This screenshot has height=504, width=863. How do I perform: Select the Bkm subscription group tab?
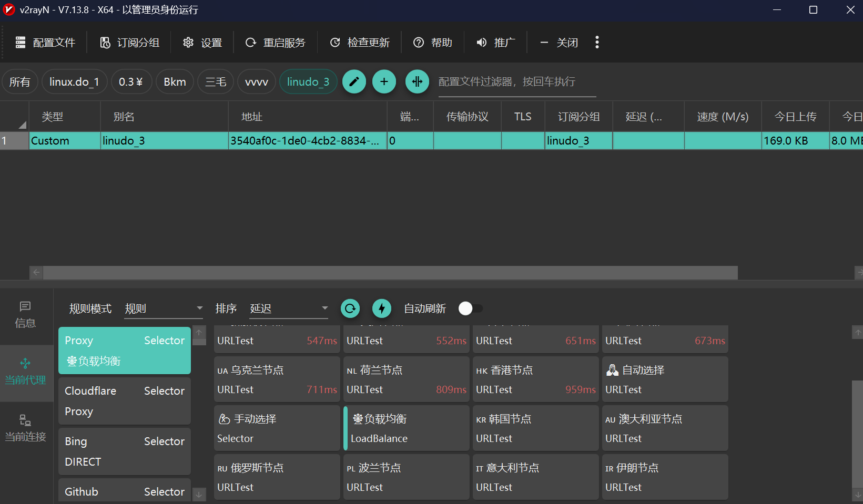[x=175, y=82]
